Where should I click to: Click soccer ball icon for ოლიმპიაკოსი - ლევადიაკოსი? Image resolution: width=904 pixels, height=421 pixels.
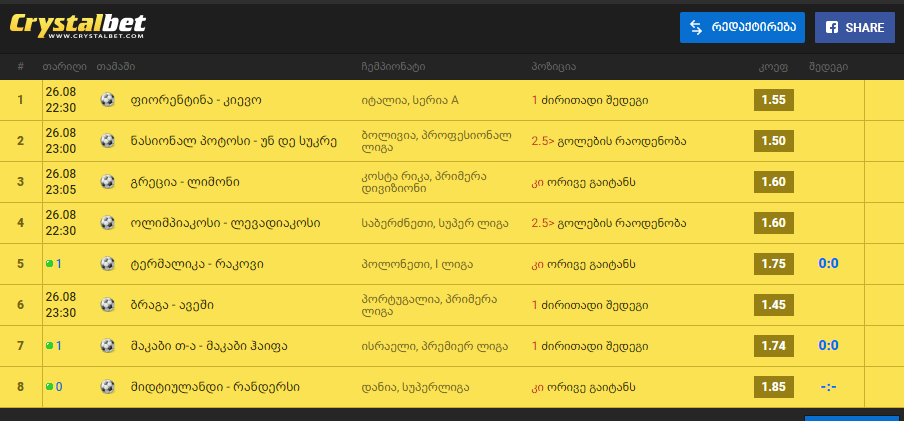[x=107, y=223]
